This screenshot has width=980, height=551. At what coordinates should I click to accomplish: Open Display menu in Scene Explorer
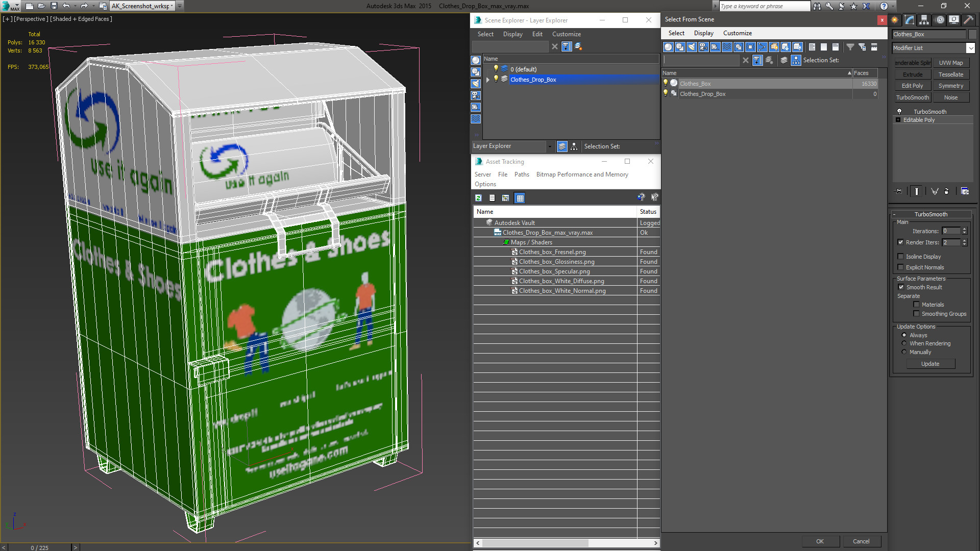coord(512,34)
